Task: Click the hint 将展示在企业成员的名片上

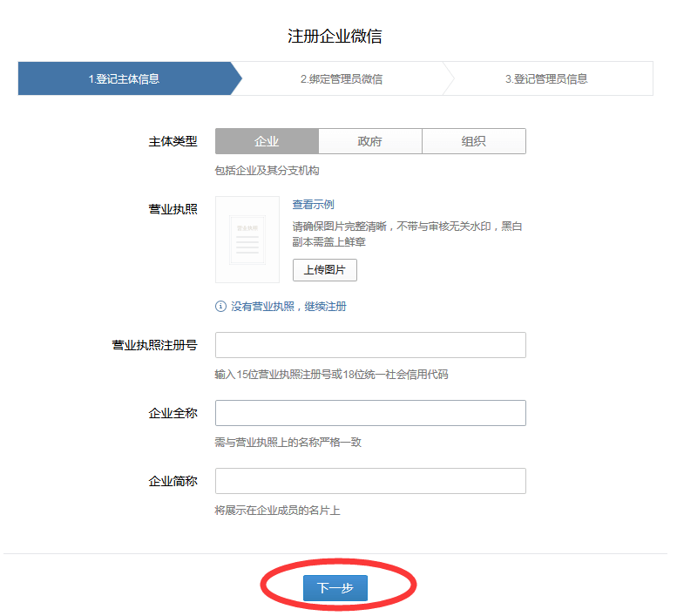Action: click(x=277, y=511)
